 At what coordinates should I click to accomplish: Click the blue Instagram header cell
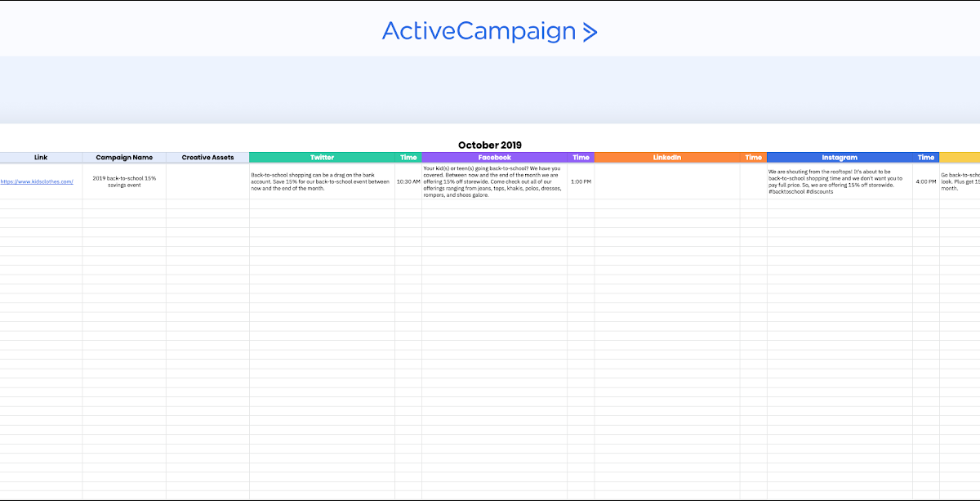[x=840, y=158]
